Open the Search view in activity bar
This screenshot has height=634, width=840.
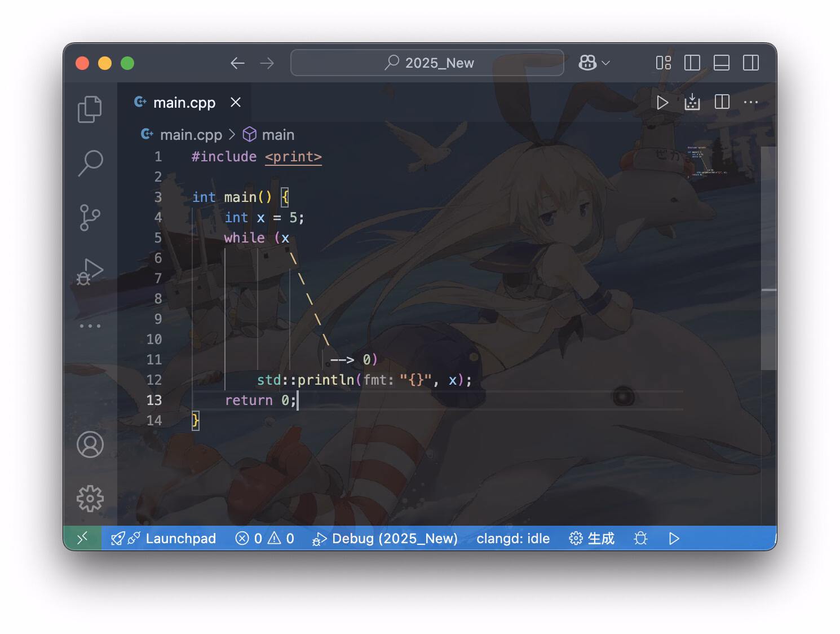(x=90, y=163)
